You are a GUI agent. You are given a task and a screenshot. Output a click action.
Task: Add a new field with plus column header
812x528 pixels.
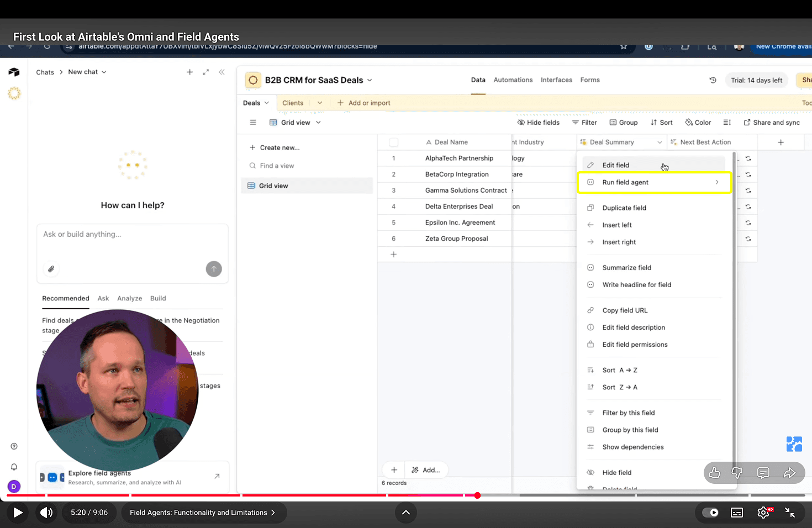[781, 142]
